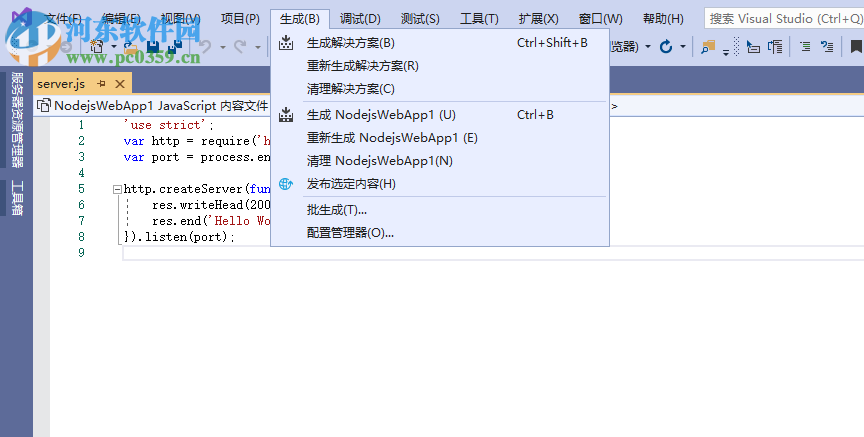Choose 清理解决方案(C)
Viewport: 864px width, 437px height.
[440, 89]
